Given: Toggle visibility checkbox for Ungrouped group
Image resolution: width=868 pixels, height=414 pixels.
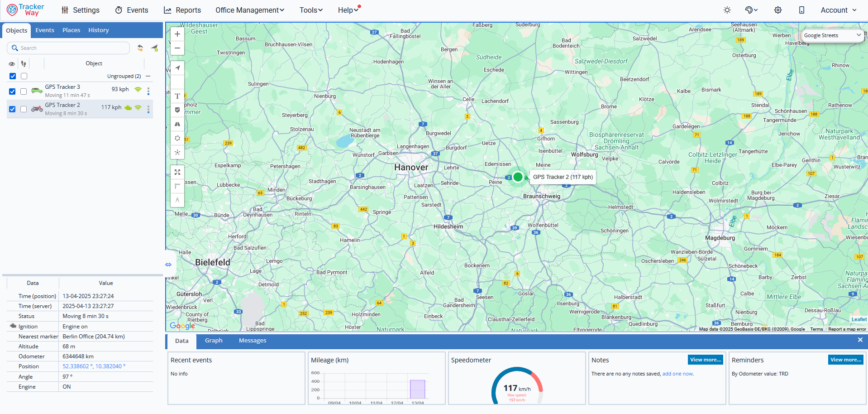Looking at the screenshot, I should coord(13,76).
